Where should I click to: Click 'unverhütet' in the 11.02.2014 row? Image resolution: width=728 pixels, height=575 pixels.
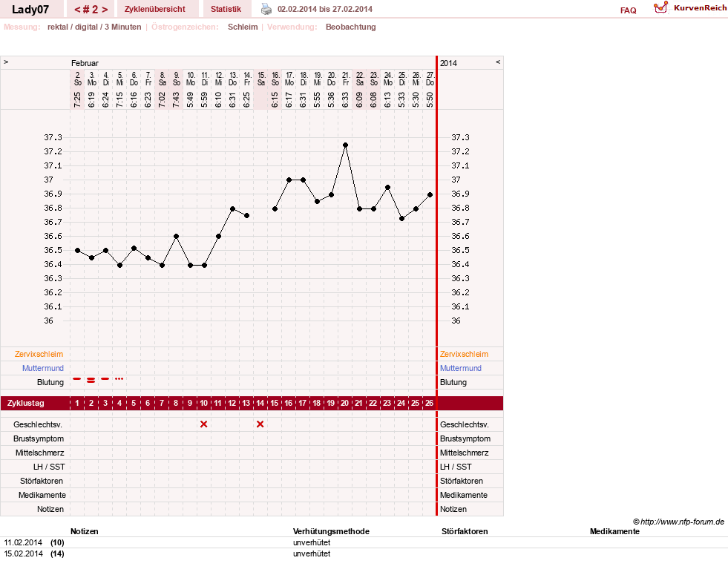click(x=312, y=542)
